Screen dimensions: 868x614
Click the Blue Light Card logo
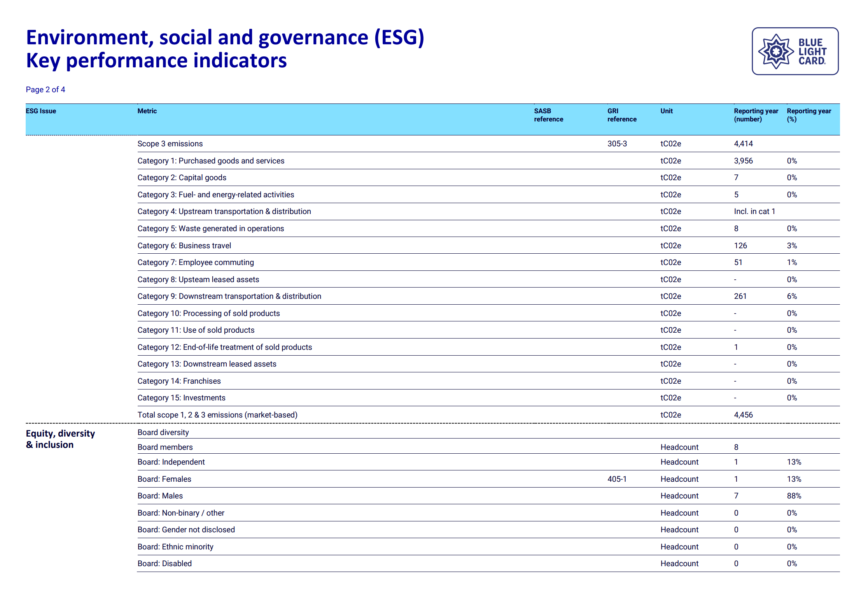[794, 51]
